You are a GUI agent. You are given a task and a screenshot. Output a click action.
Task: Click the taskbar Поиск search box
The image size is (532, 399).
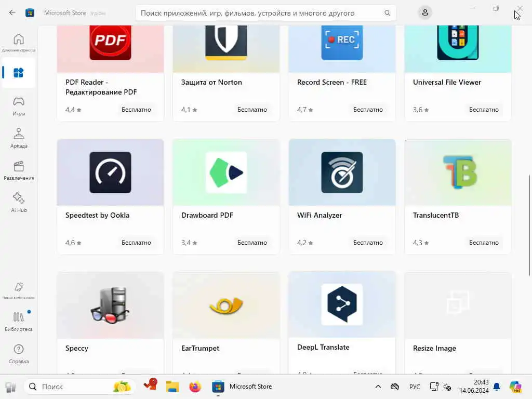click(79, 387)
